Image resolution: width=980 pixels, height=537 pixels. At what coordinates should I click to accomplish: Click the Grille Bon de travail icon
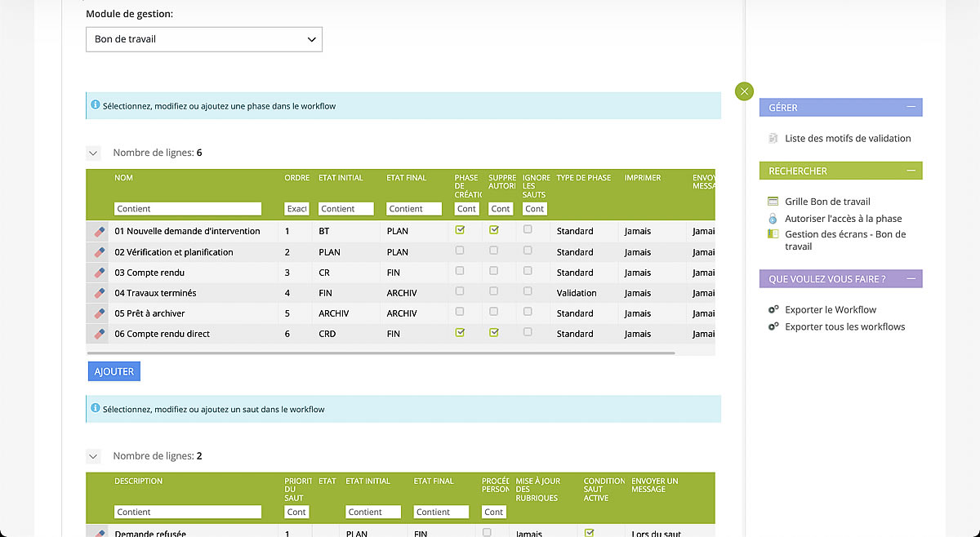click(x=773, y=202)
